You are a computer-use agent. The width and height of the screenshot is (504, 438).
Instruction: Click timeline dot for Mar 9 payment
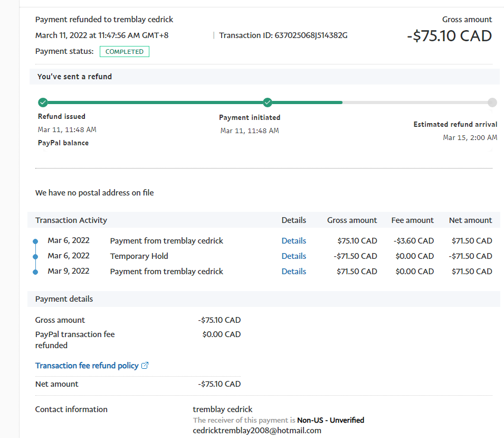[35, 272]
